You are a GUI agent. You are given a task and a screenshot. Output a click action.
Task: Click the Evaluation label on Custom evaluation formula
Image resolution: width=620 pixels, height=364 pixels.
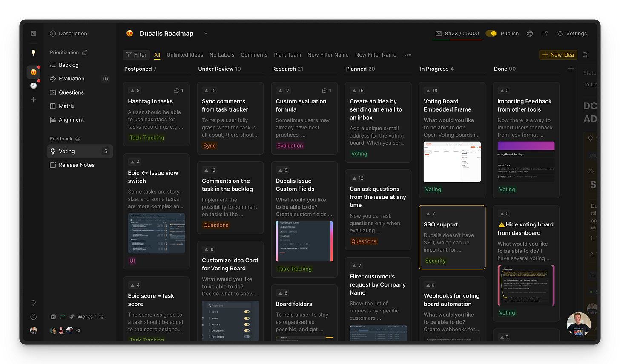pyautogui.click(x=290, y=146)
